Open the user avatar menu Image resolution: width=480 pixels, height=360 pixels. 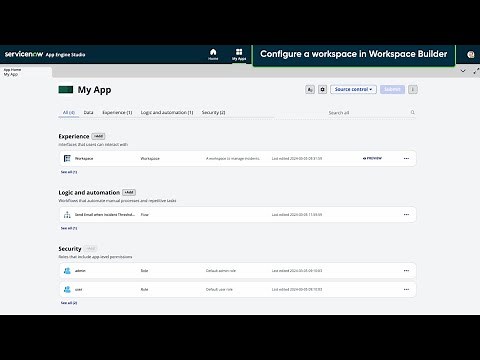pos(471,54)
